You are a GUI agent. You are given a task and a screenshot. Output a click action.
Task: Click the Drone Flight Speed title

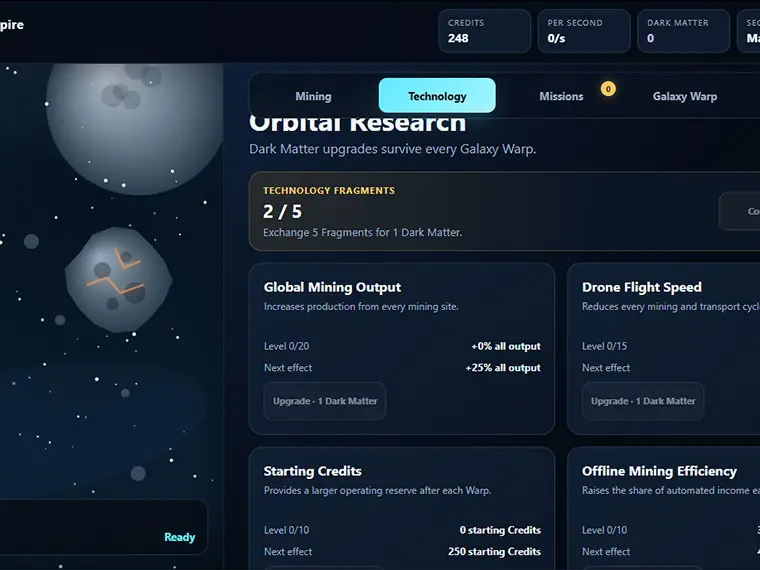point(642,287)
